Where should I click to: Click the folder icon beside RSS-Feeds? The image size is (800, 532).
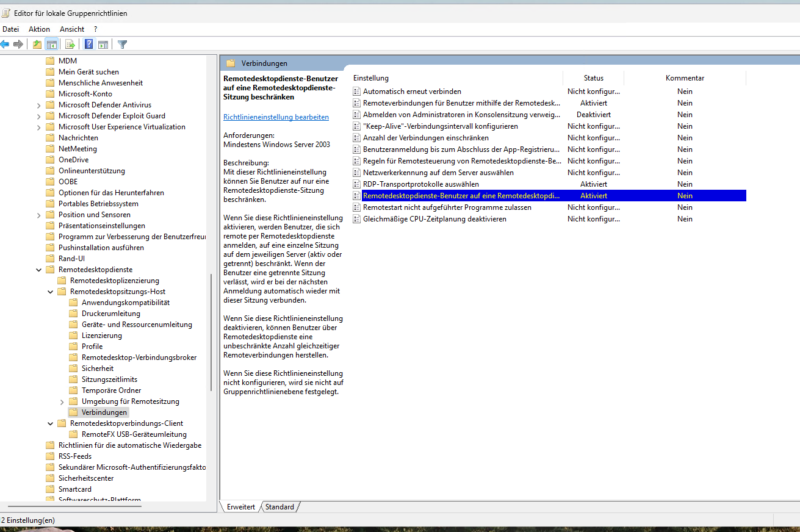50,456
